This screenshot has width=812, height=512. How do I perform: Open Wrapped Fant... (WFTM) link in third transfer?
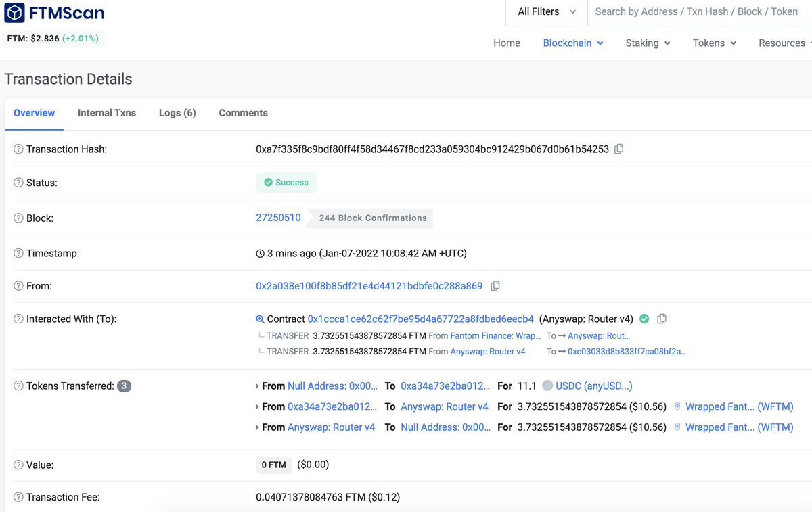(740, 427)
